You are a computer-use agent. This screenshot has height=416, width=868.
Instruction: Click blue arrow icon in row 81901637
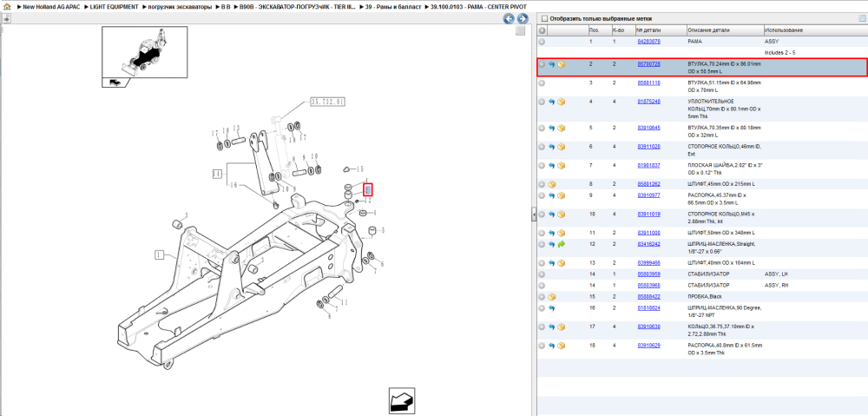click(551, 165)
